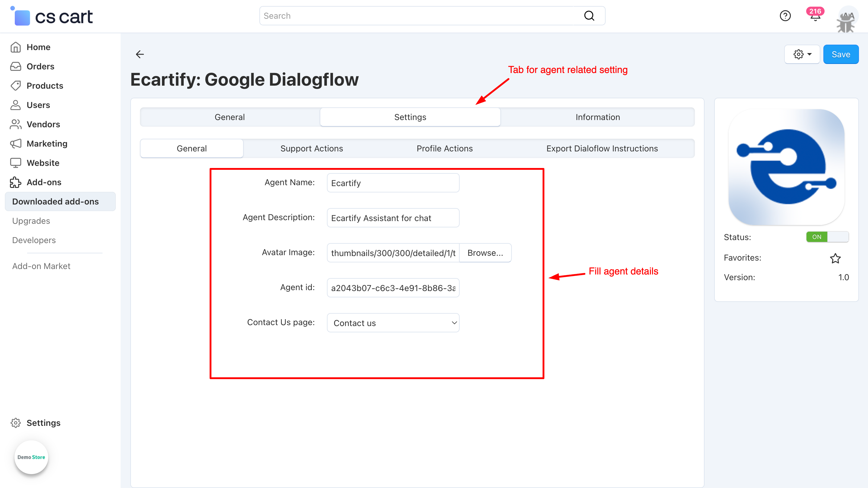Click the Add-ons puzzle piece icon
The width and height of the screenshot is (868, 488).
pos(15,182)
